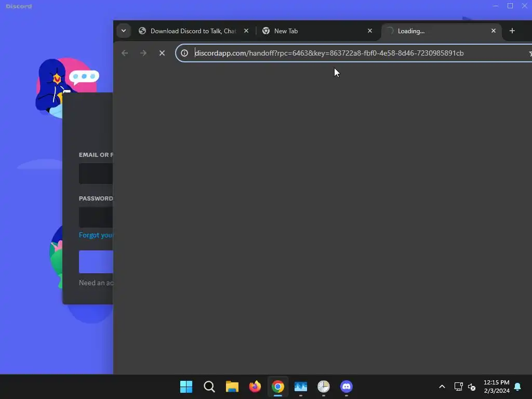
Task: Close the Loading... tab
Action: pyautogui.click(x=494, y=31)
